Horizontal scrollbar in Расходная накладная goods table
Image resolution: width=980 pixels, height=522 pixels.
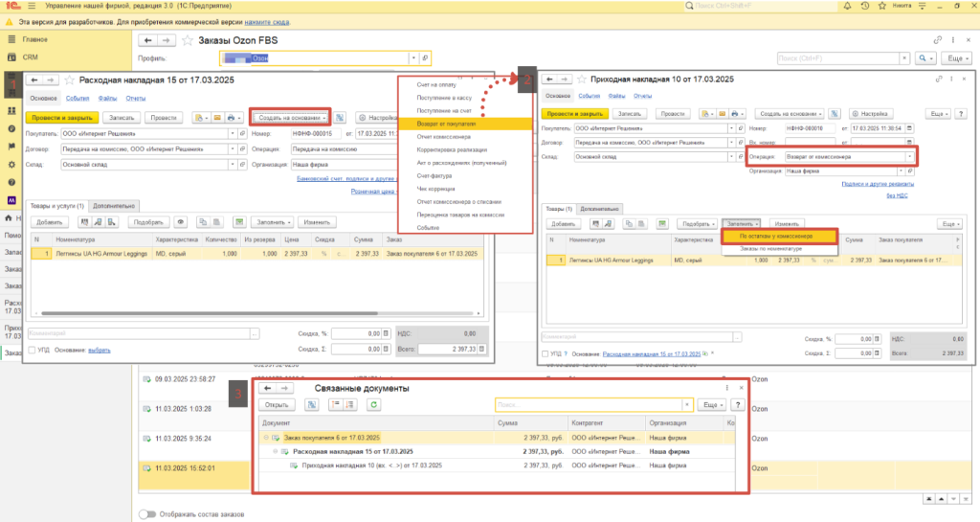(x=210, y=313)
